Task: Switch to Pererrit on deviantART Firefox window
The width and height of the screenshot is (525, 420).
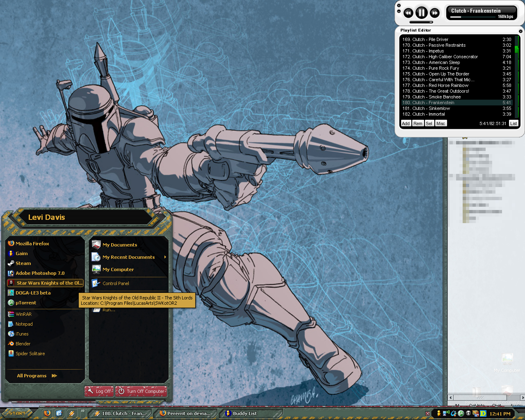Action: (x=186, y=413)
